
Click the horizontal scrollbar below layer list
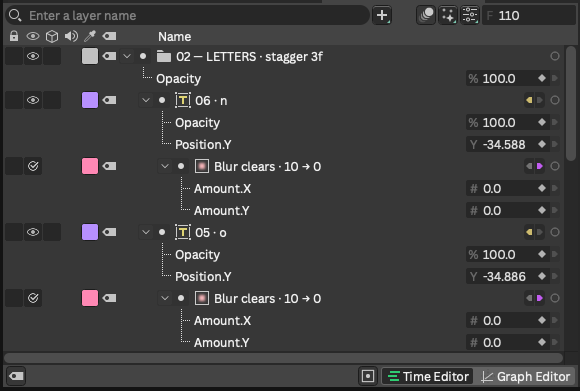[283, 358]
